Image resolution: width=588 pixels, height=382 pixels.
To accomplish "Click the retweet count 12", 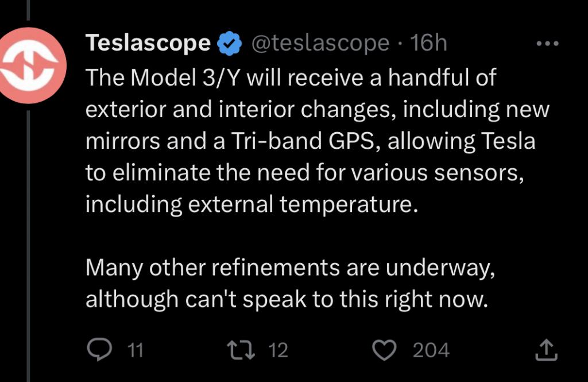I will 278,350.
